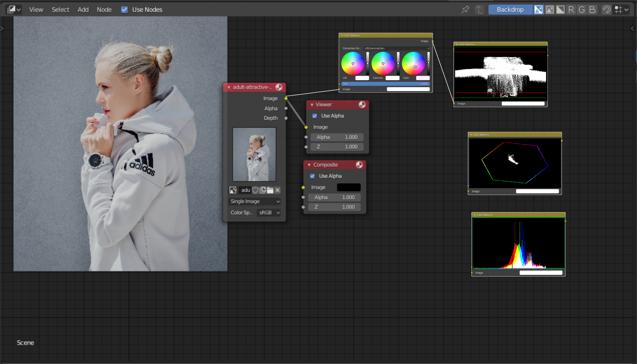Select Color-only backdrop channel icon

[549, 10]
